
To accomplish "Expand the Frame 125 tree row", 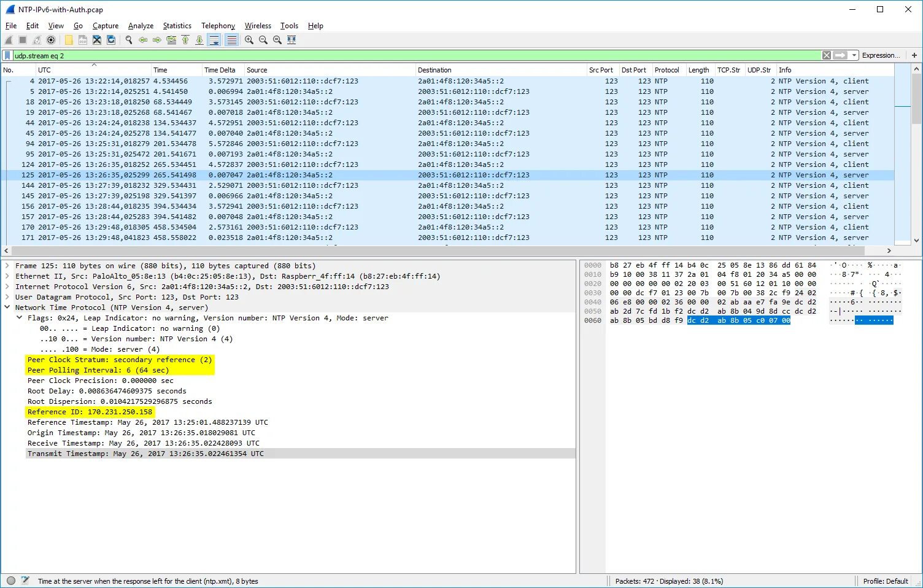I will 7,266.
